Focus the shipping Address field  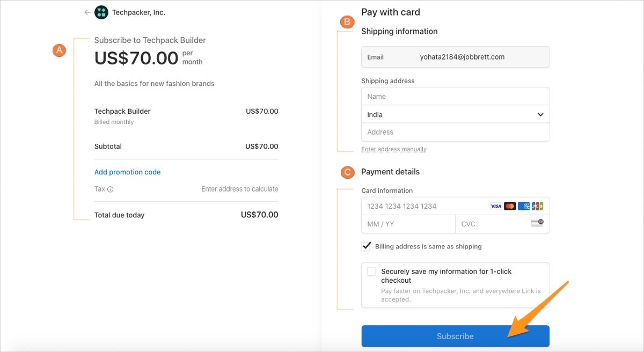click(455, 132)
